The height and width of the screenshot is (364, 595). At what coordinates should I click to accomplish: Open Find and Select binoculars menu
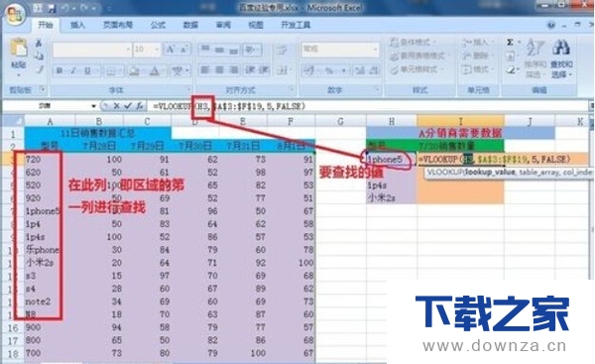click(x=561, y=58)
